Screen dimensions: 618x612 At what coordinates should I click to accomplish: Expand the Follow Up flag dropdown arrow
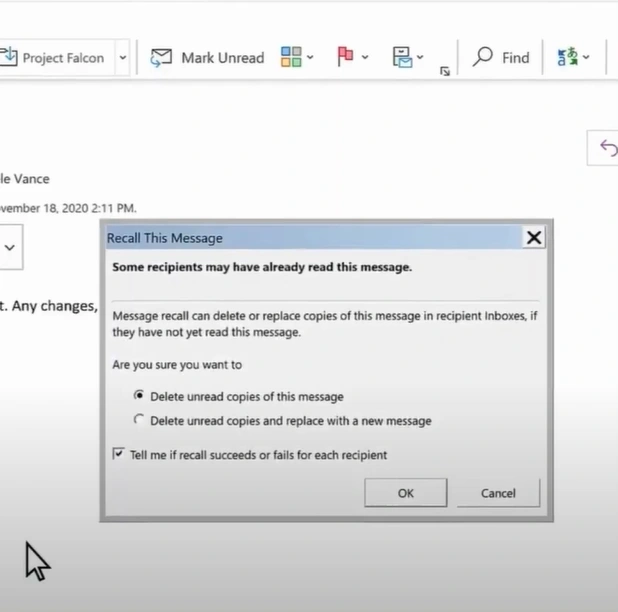[365, 58]
